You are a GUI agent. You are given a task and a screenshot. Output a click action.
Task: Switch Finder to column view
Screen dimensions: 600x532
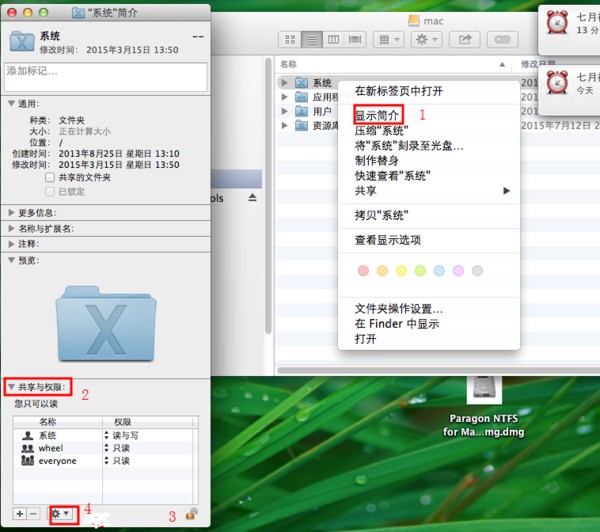(x=333, y=39)
